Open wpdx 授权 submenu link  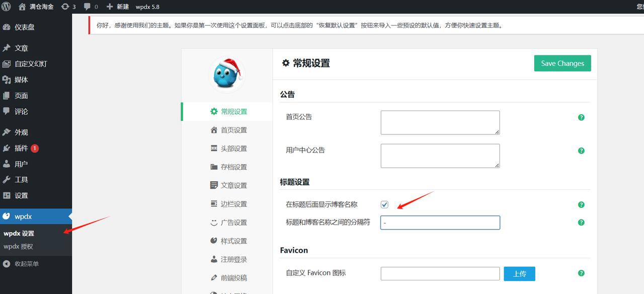tap(18, 247)
